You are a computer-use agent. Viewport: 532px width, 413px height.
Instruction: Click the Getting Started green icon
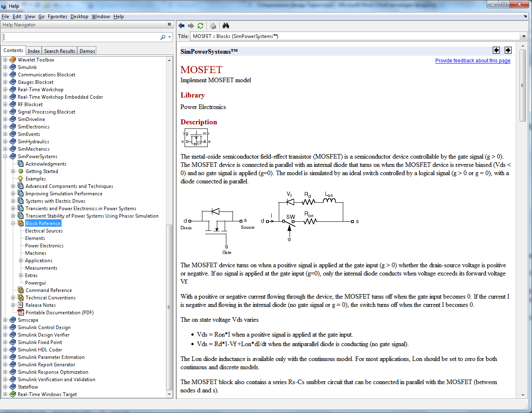tap(21, 171)
